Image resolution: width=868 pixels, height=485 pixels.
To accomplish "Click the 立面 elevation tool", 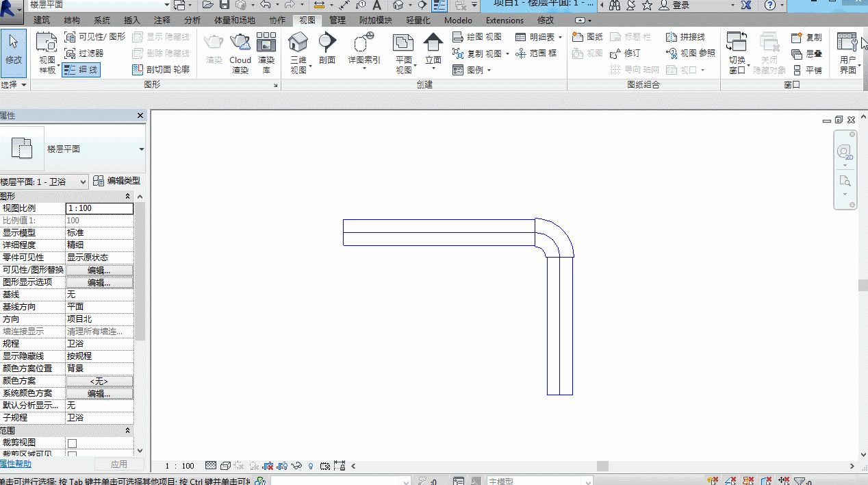I will (433, 49).
